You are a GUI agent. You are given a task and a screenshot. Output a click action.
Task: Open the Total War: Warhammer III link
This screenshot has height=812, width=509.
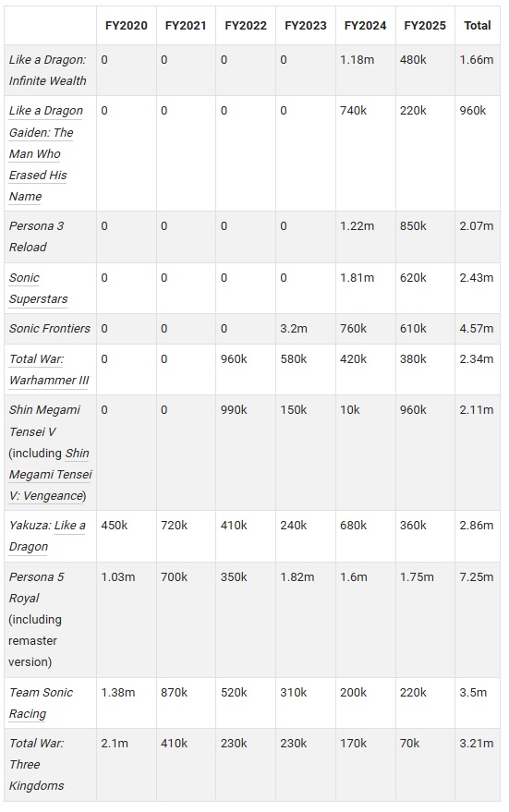[49, 370]
